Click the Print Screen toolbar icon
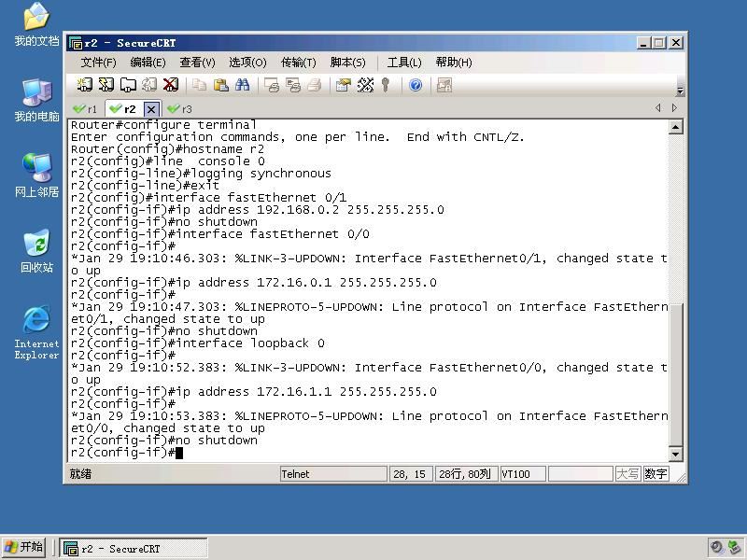The width and height of the screenshot is (747, 560). (x=272, y=85)
